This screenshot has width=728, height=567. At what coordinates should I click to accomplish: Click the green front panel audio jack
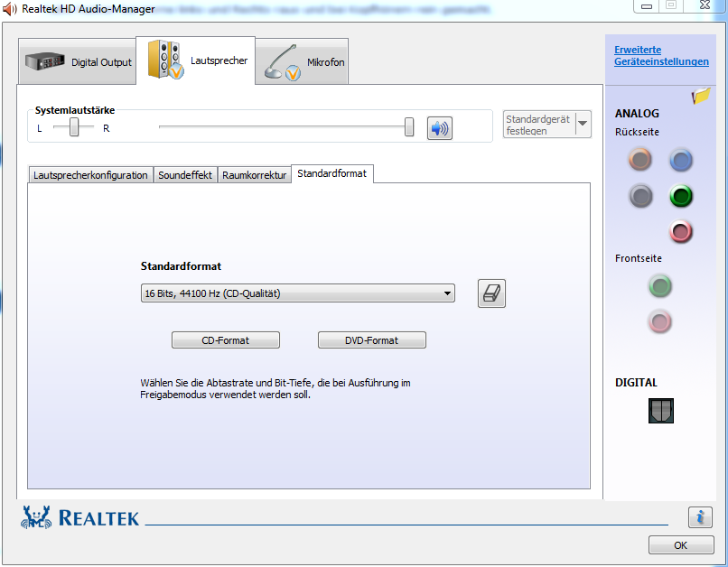coord(659,286)
